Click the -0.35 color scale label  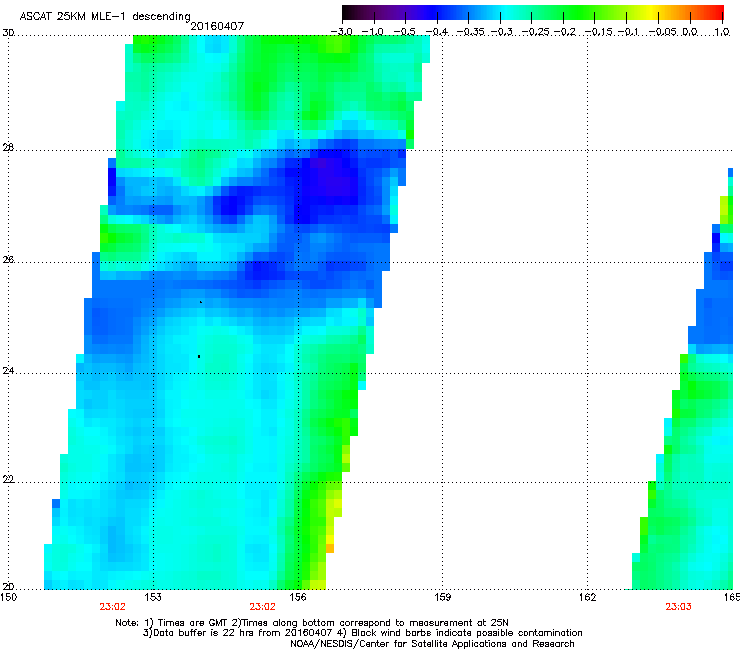(x=472, y=32)
